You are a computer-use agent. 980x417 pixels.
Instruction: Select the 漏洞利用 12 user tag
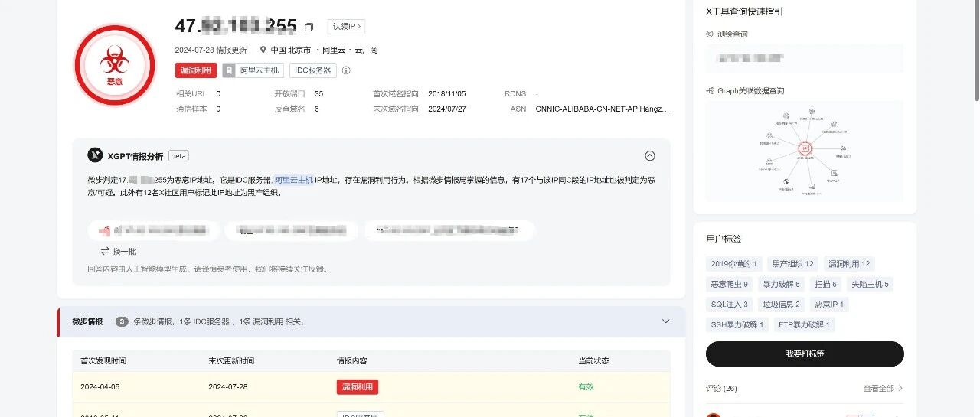[x=849, y=264]
